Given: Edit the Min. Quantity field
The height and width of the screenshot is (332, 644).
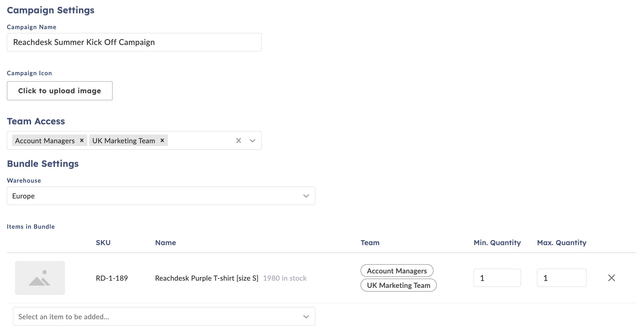Looking at the screenshot, I should click(497, 278).
